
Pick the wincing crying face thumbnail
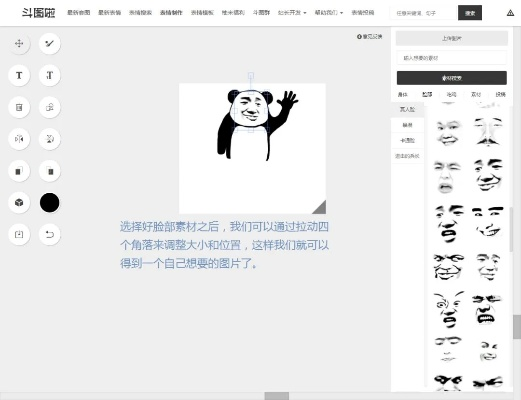(447, 176)
